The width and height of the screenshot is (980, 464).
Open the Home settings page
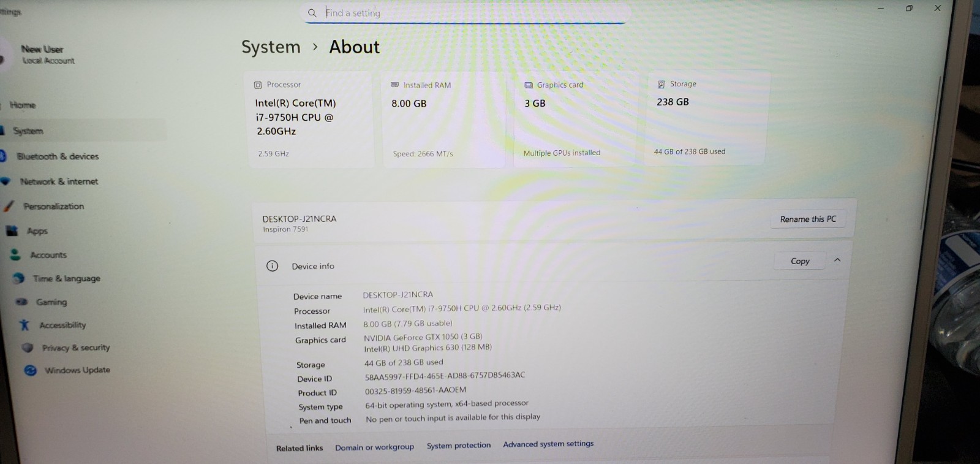tap(23, 105)
